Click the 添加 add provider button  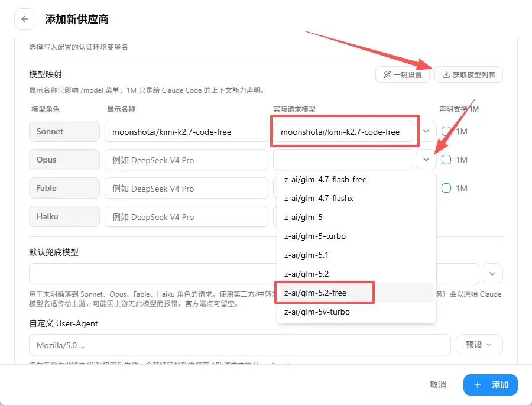490,385
